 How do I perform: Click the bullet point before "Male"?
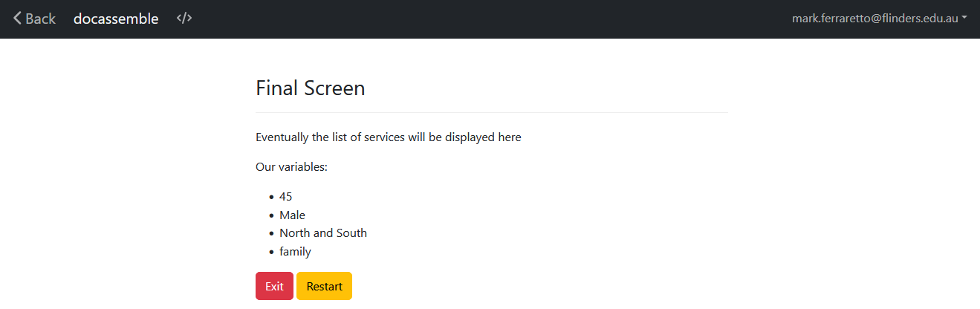tap(271, 215)
